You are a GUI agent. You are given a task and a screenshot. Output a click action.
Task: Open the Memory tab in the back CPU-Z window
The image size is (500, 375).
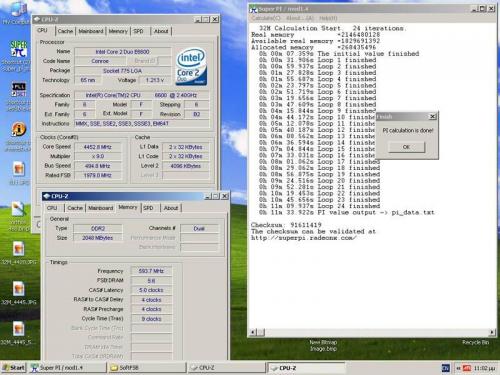pyautogui.click(x=118, y=31)
